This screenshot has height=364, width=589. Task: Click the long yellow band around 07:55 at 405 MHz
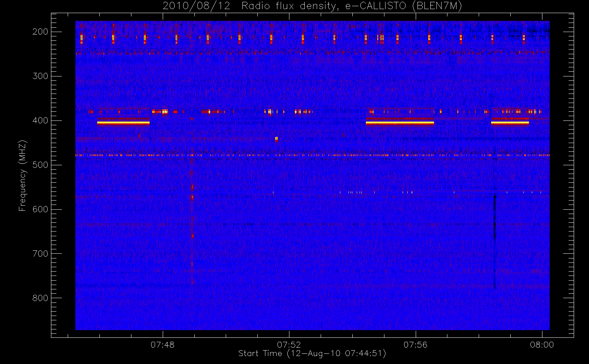point(400,123)
